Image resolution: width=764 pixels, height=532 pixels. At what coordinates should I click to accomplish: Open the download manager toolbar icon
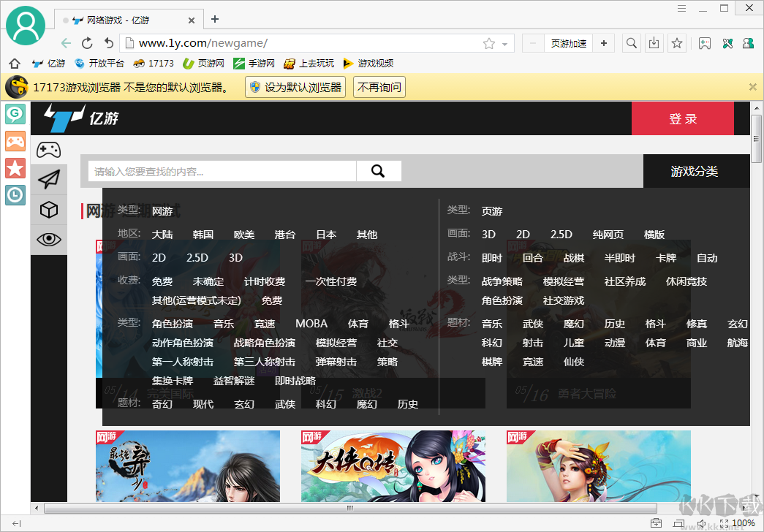coord(654,43)
